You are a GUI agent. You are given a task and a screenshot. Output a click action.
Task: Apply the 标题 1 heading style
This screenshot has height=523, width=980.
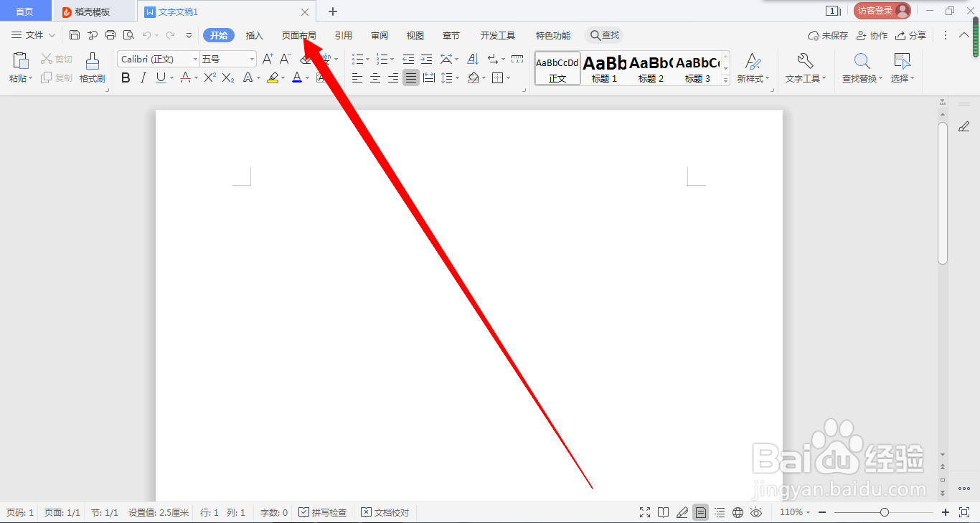[605, 68]
